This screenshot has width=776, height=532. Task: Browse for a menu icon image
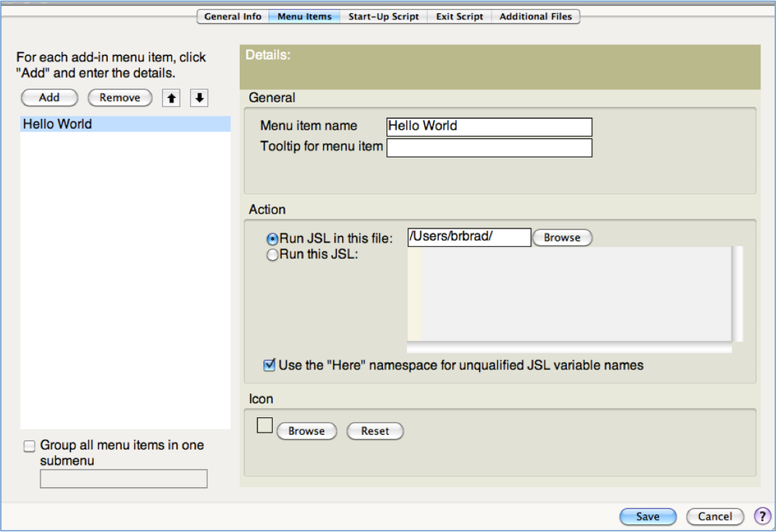click(x=306, y=431)
